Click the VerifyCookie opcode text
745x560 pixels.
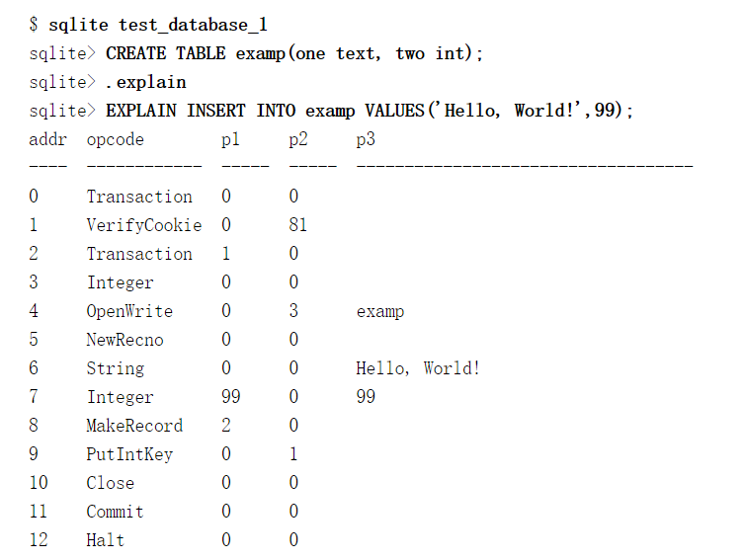point(143,225)
